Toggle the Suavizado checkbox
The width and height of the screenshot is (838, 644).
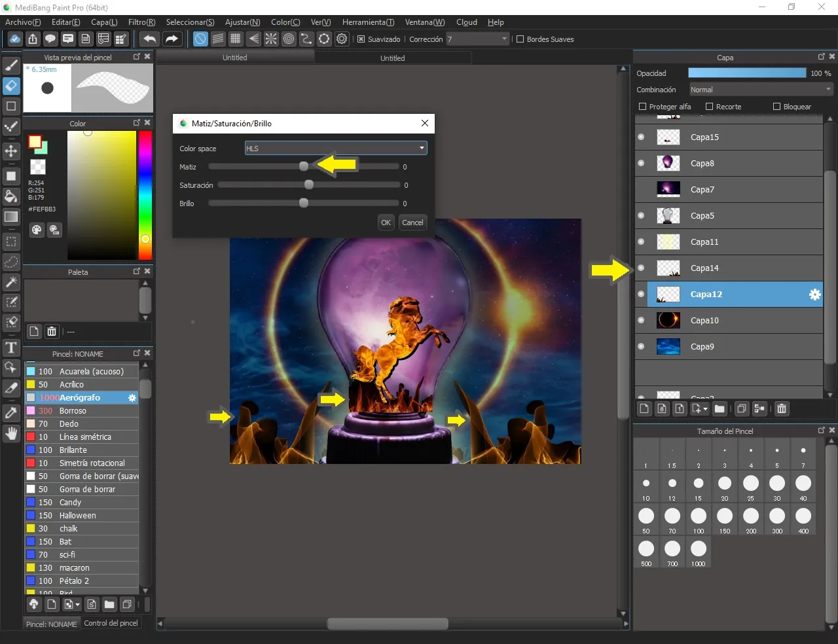click(x=361, y=39)
